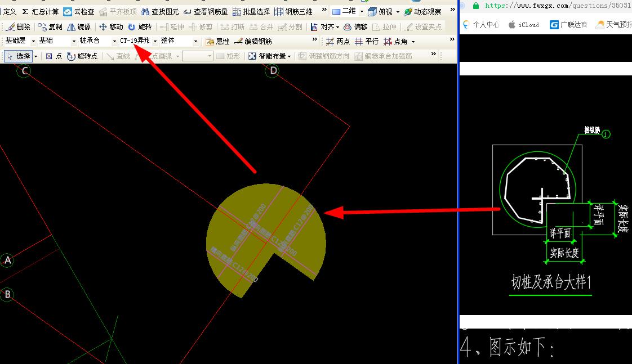632x364 pixels.
Task: Open 钢筋三维 rebar 3D view
Action: 293,12
